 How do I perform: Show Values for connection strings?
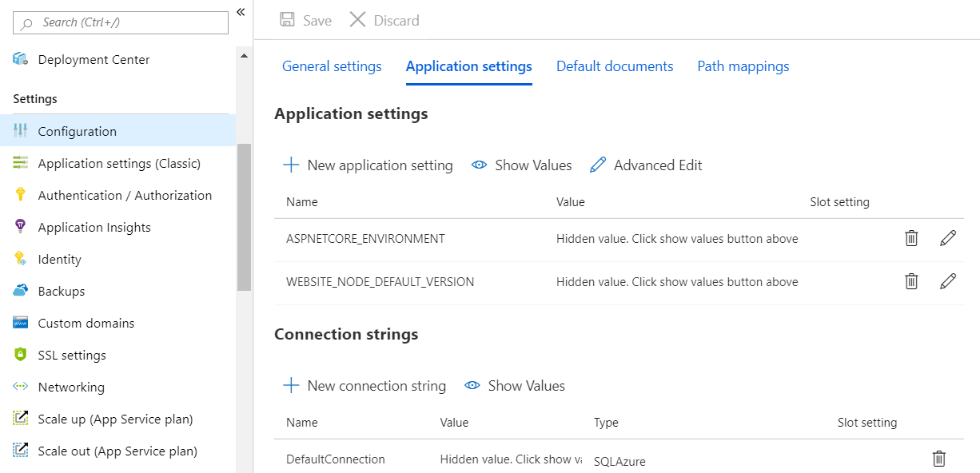coord(515,386)
